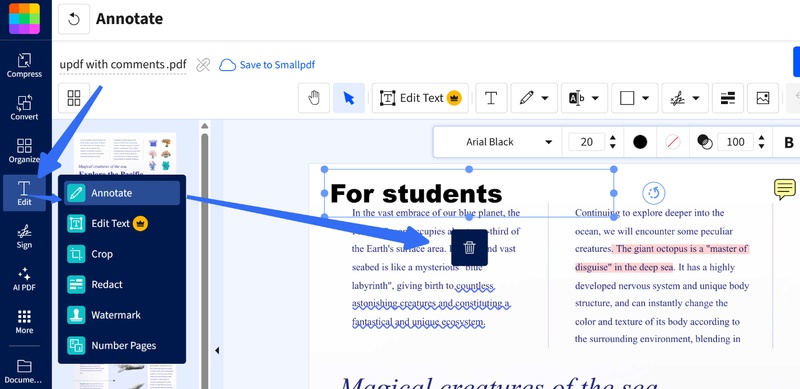Select the pencil drawing tool
Viewport: 800px width, 389px height.
[x=527, y=98]
